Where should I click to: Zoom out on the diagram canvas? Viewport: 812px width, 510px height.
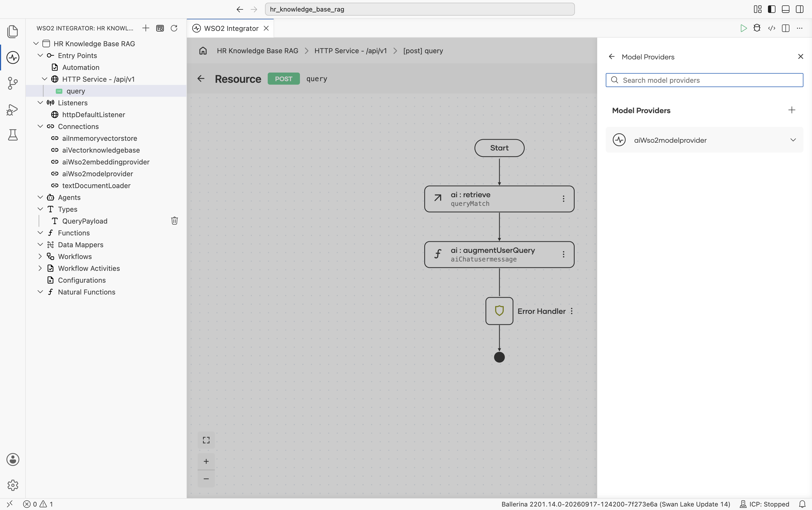206,479
